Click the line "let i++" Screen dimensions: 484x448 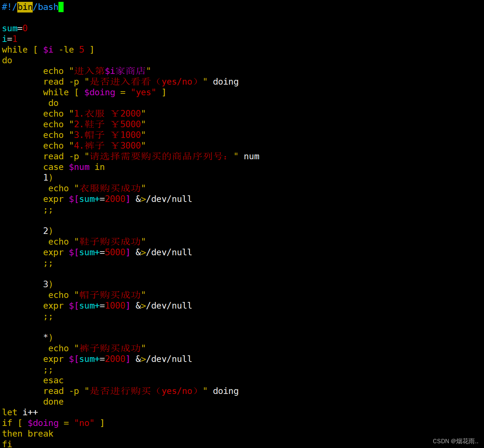[20, 412]
